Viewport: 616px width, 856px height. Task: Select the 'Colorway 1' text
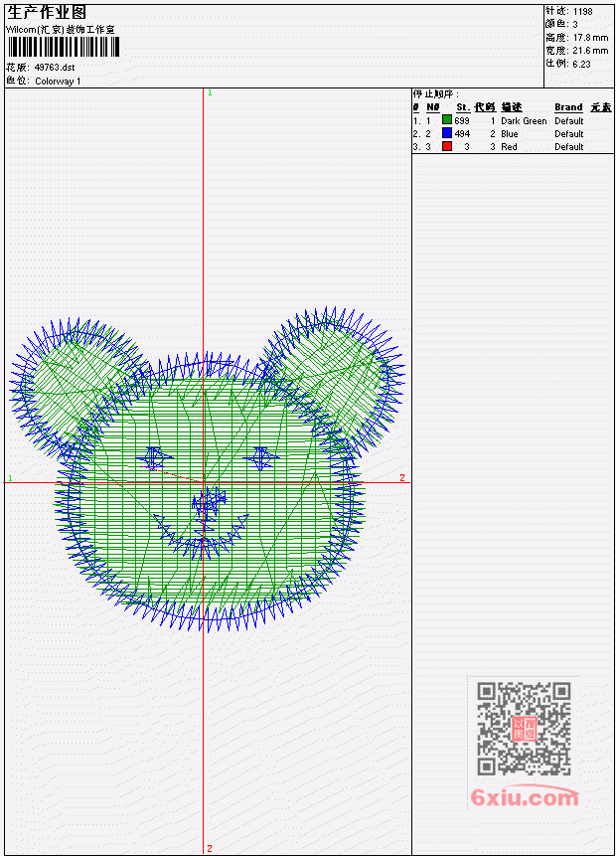point(58,81)
